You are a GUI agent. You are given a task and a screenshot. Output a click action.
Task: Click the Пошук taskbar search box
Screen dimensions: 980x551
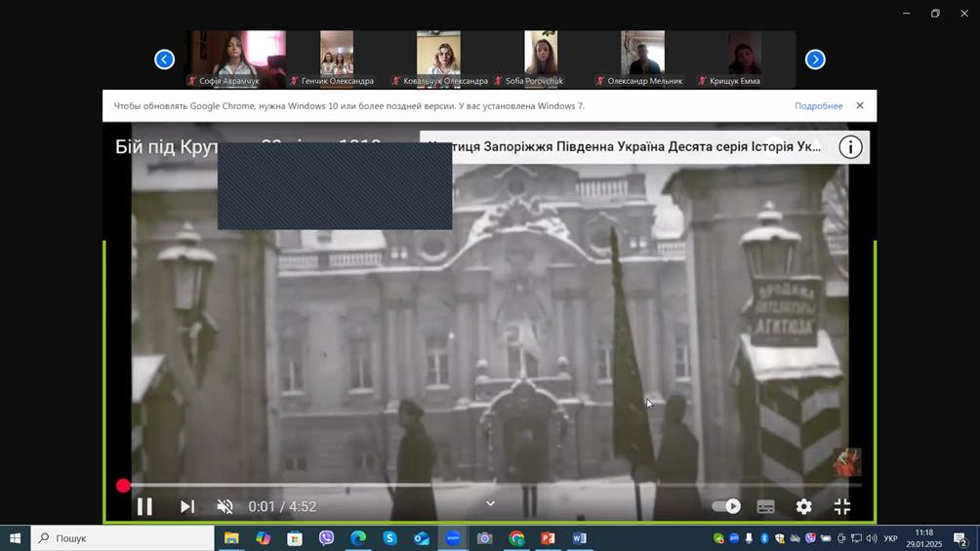tap(123, 538)
